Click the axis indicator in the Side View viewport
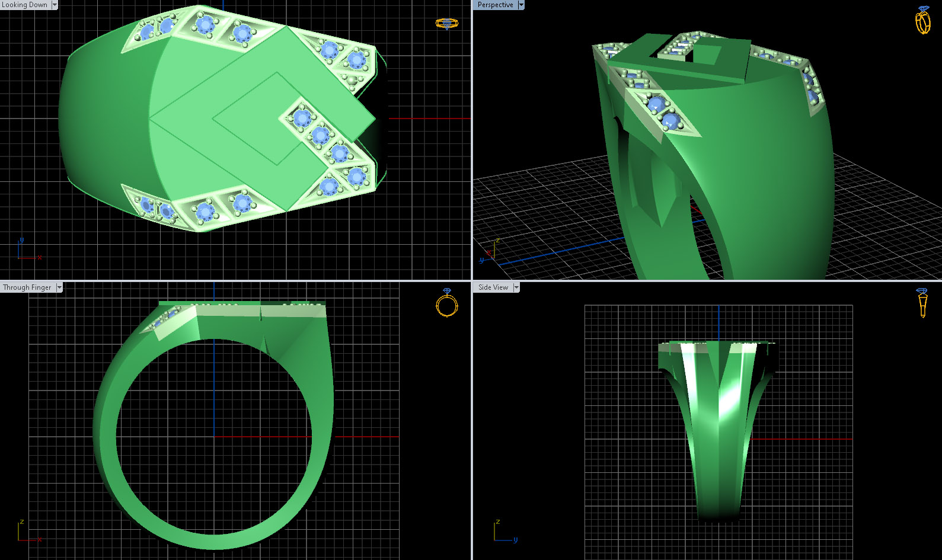 pyautogui.click(x=506, y=531)
